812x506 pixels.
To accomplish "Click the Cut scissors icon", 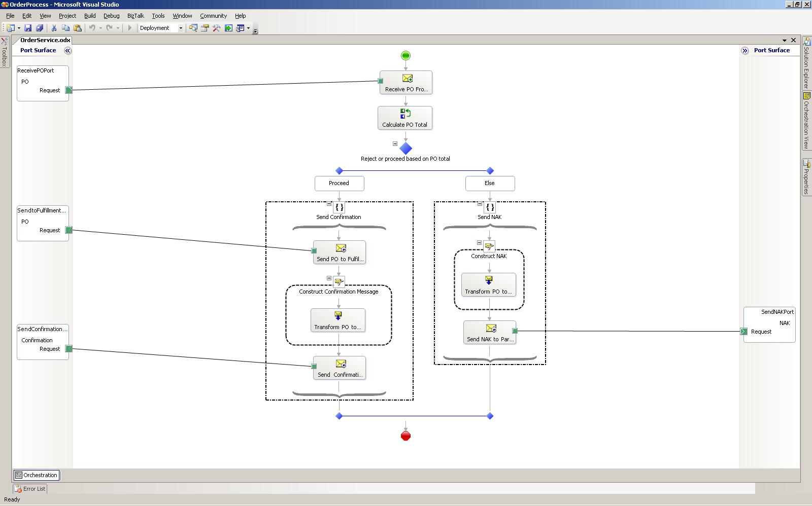I will coord(54,28).
